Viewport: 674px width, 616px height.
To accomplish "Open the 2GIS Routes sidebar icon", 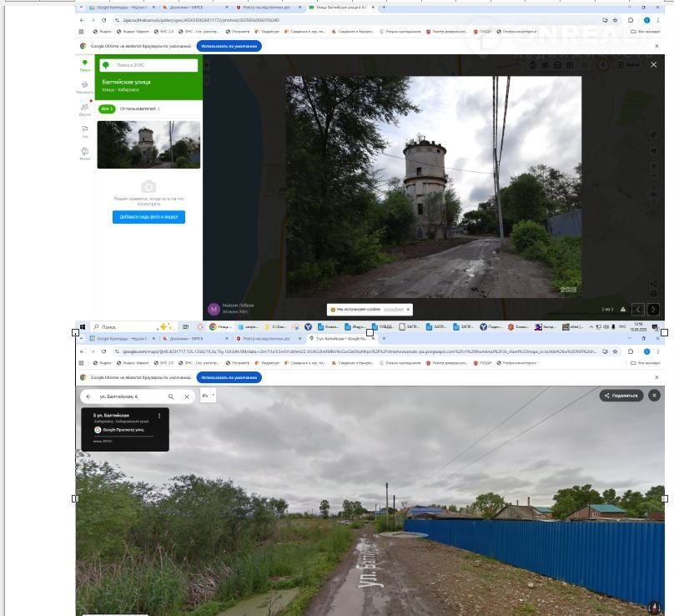I will (84, 87).
